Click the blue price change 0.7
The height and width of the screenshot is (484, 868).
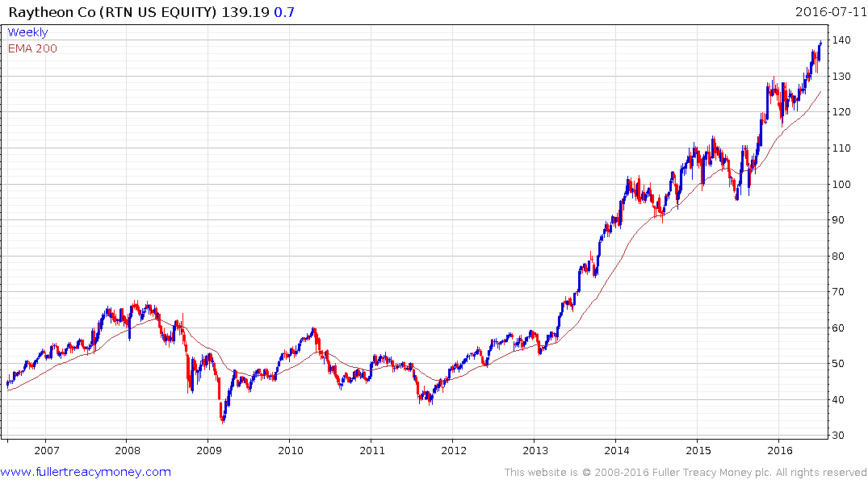pyautogui.click(x=284, y=12)
